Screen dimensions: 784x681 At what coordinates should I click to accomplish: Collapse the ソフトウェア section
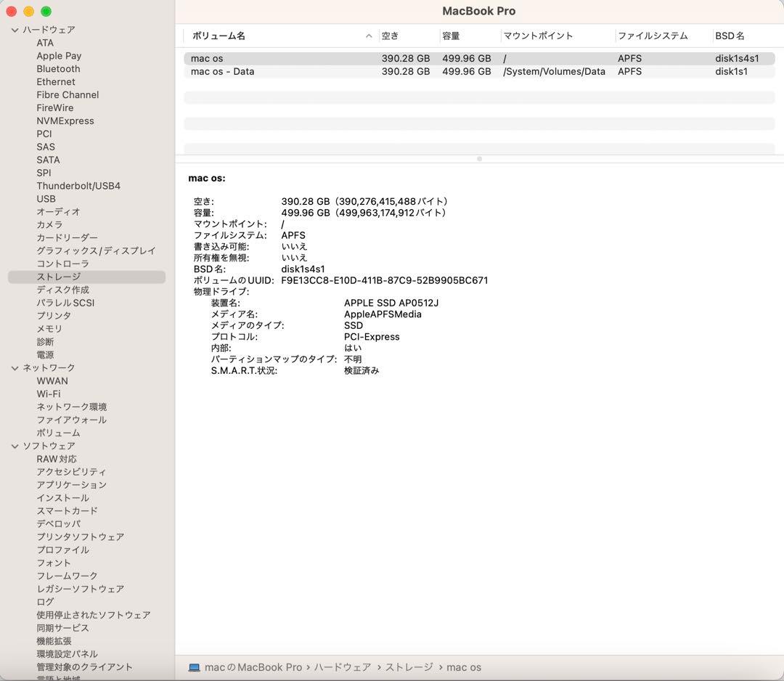click(15, 446)
